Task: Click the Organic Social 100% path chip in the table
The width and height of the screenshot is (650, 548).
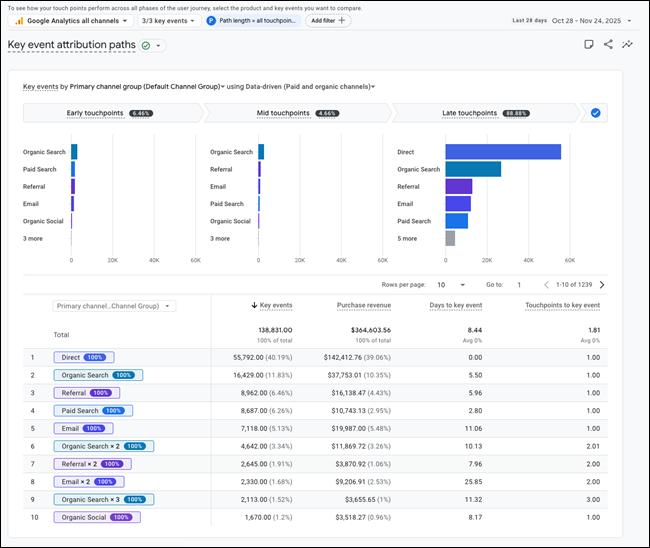Action: tap(97, 517)
